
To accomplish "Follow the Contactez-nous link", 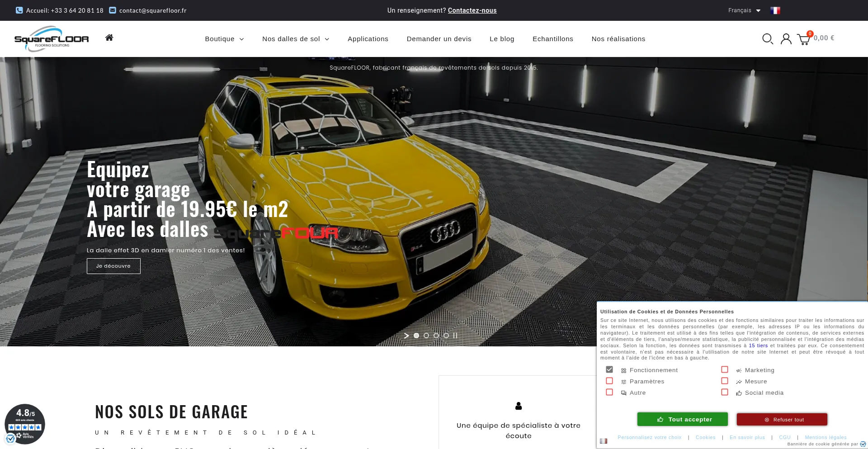I will point(472,10).
